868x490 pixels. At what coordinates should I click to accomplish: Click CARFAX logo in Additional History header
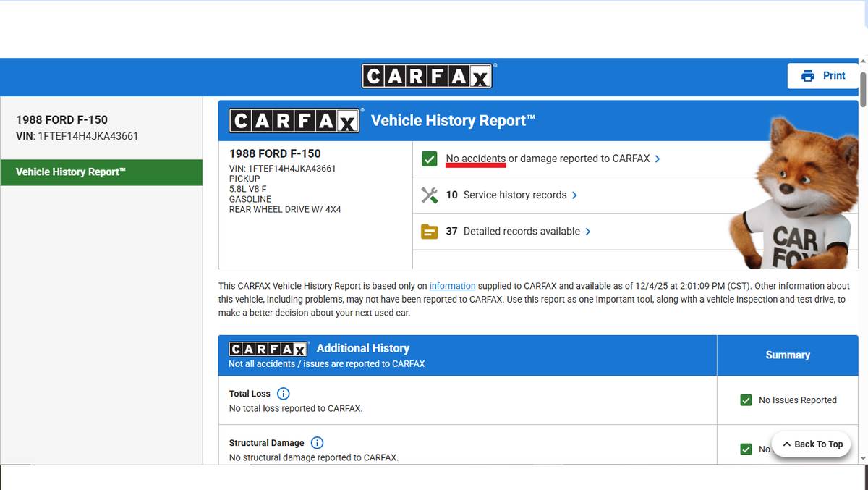[268, 349]
